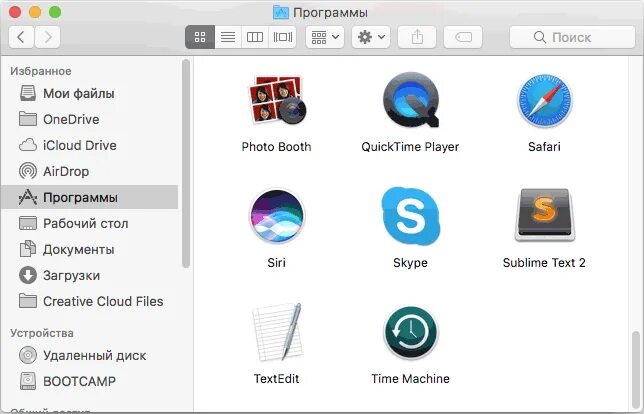This screenshot has height=414, width=644.
Task: Click the "Siri" label text
Action: (276, 262)
